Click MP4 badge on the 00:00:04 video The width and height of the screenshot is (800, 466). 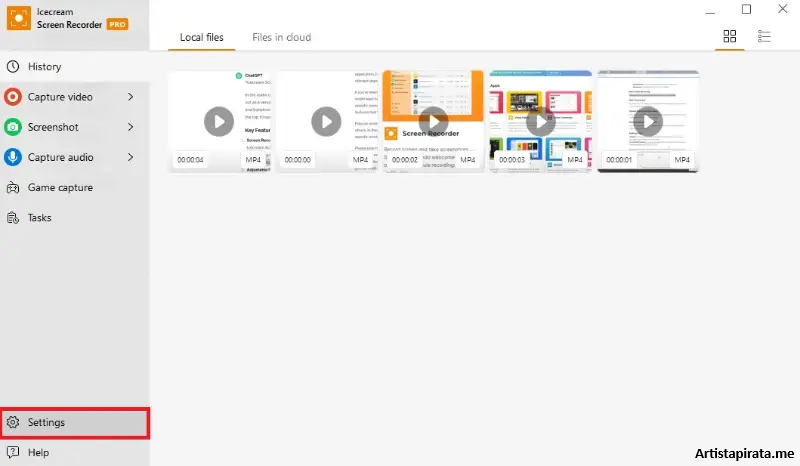coord(253,160)
